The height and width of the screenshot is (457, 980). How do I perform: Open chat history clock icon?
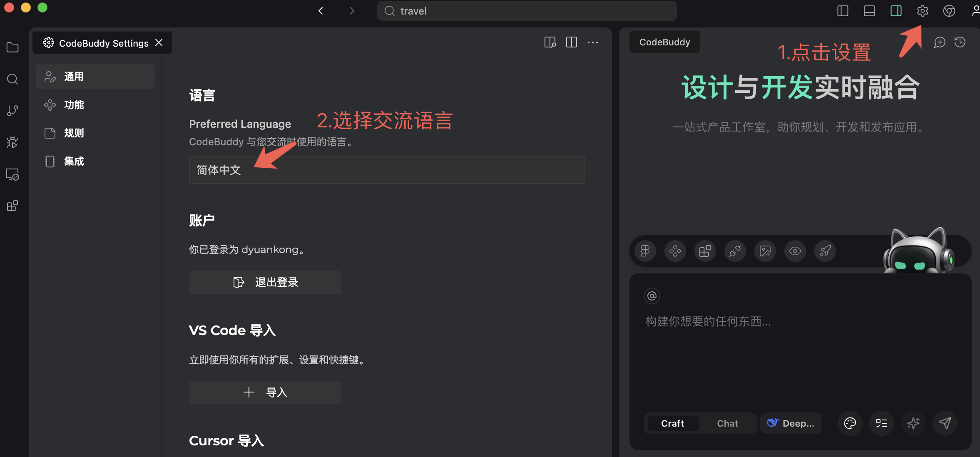coord(960,42)
